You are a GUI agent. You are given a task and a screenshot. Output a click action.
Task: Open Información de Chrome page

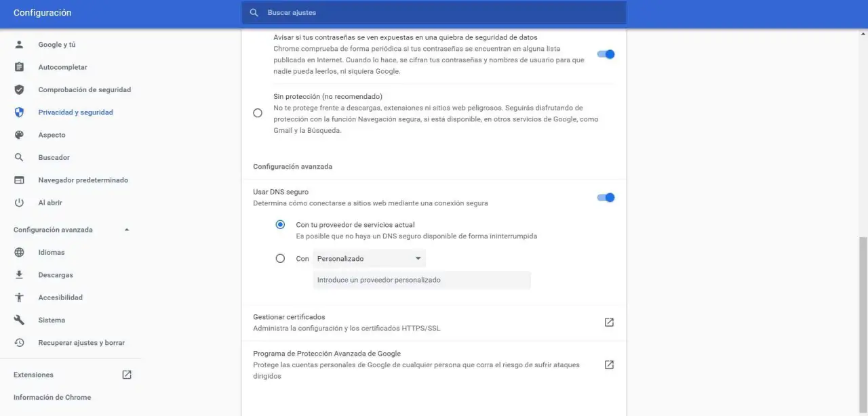[52, 397]
